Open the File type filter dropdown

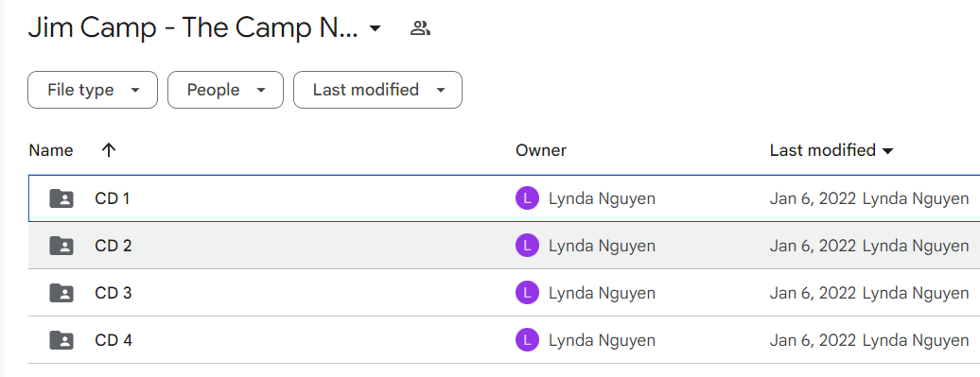pyautogui.click(x=93, y=90)
